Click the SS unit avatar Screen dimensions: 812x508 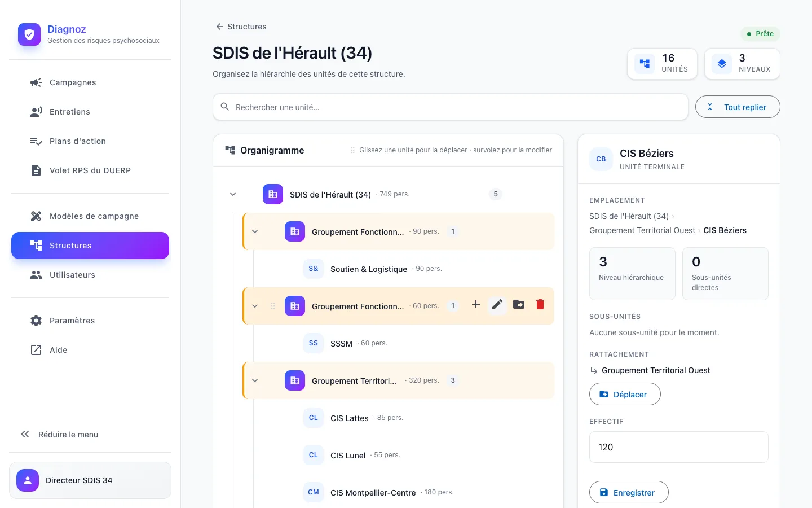click(314, 343)
